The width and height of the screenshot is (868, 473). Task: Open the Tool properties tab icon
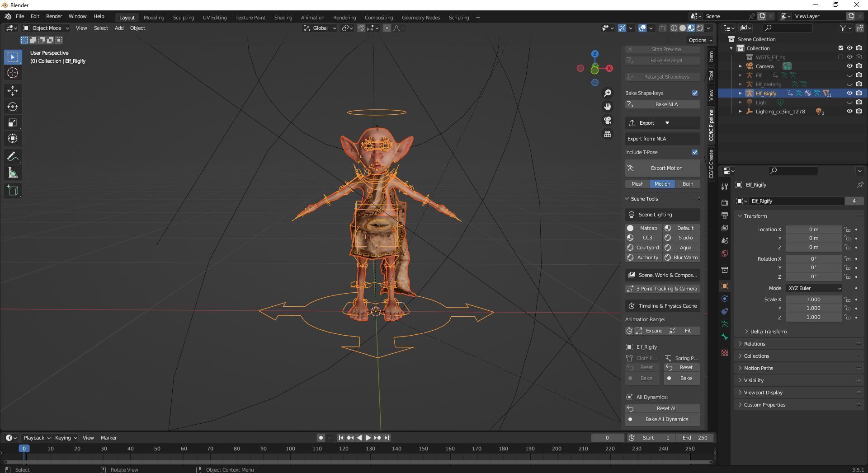click(x=725, y=187)
